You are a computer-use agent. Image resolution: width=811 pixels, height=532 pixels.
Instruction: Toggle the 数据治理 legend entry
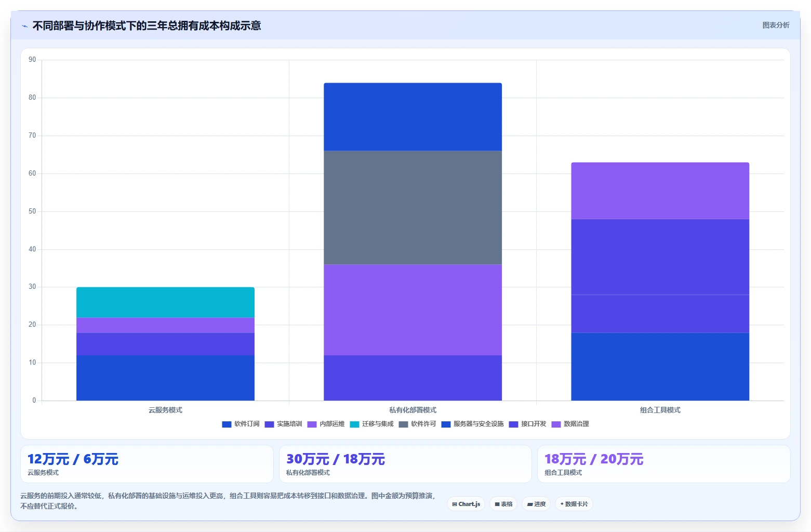point(570,424)
